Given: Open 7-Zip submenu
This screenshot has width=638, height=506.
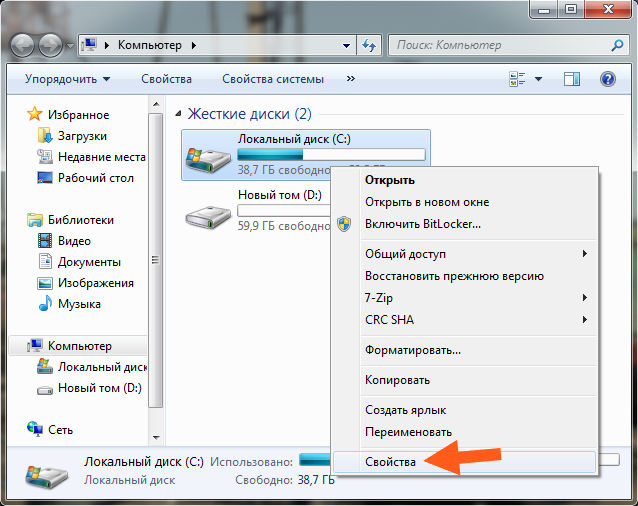Looking at the screenshot, I should (x=465, y=298).
